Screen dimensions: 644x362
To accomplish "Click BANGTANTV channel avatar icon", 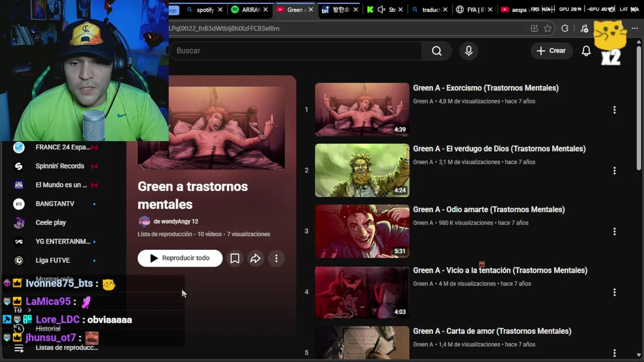I will click(19, 204).
